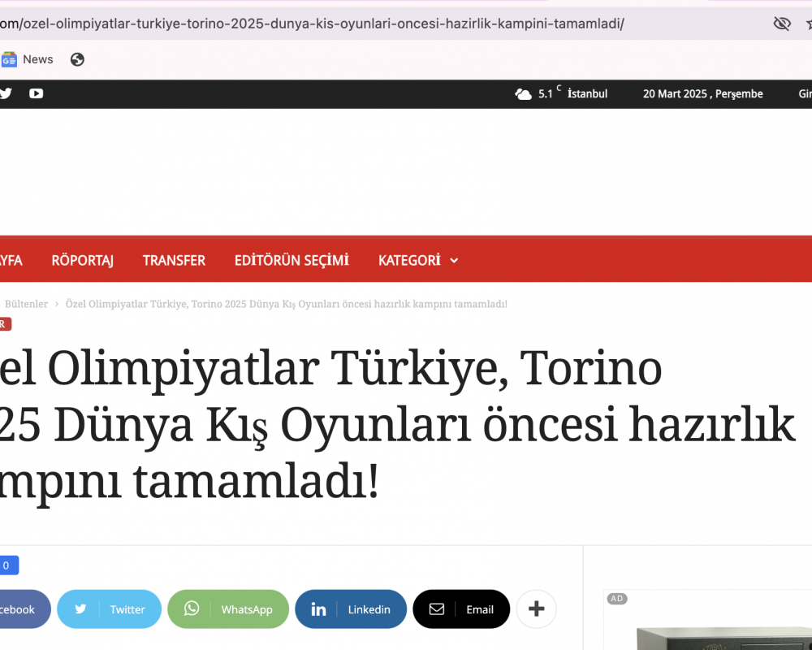Share the article on Linkedin
This screenshot has width=812, height=650.
(x=351, y=609)
